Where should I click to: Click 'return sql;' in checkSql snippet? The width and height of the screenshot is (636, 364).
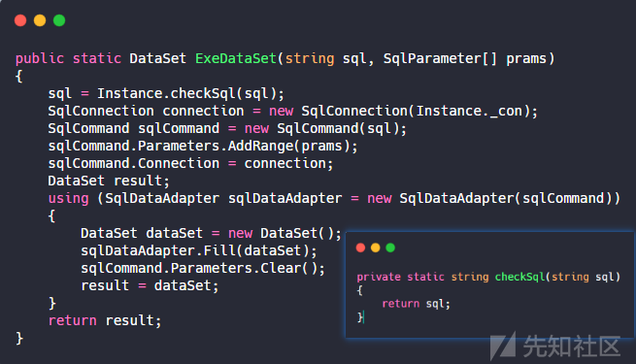pos(417,304)
